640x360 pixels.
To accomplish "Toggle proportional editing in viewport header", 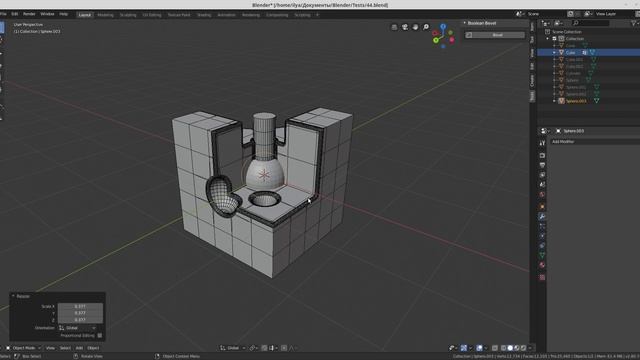I will tap(284, 348).
